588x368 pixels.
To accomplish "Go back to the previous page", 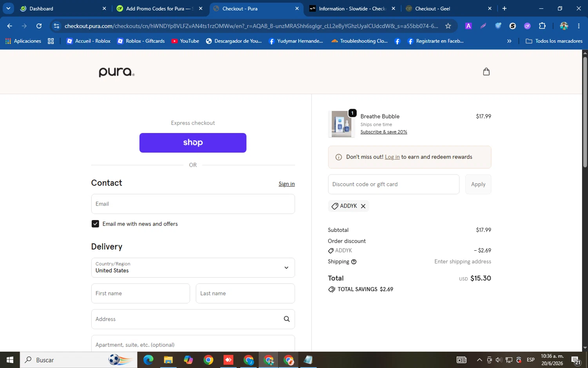I will pyautogui.click(x=10, y=26).
